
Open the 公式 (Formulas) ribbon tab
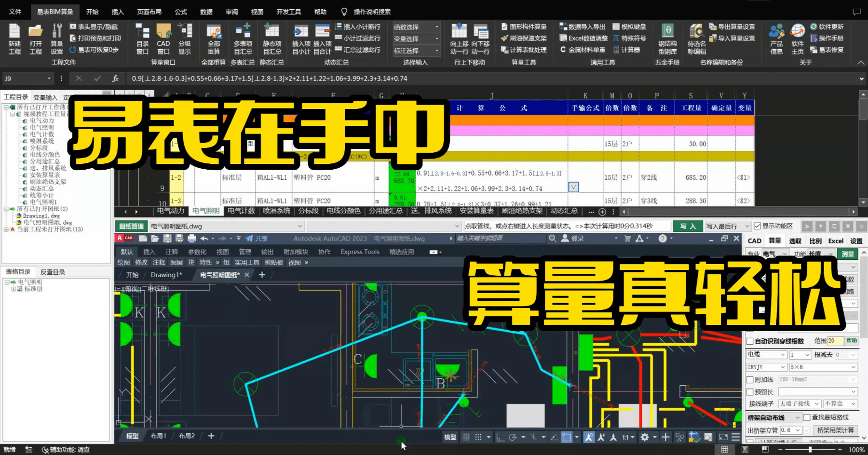[181, 12]
